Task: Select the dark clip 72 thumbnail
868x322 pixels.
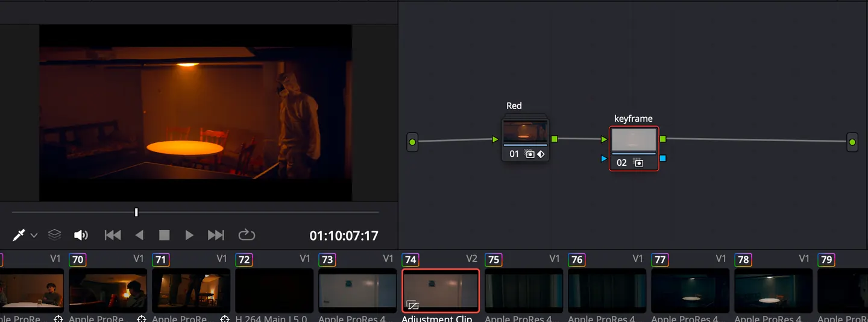Action: click(x=274, y=291)
